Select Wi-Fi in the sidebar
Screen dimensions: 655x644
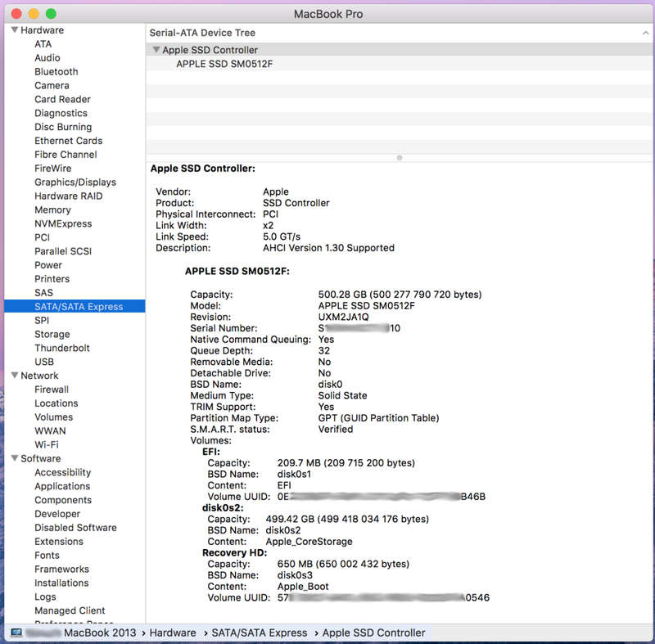(47, 444)
